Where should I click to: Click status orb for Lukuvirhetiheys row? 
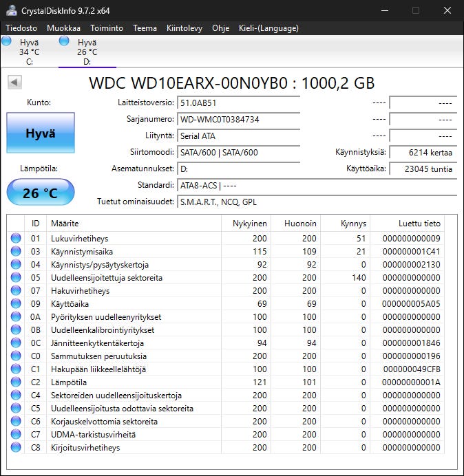coord(15,239)
